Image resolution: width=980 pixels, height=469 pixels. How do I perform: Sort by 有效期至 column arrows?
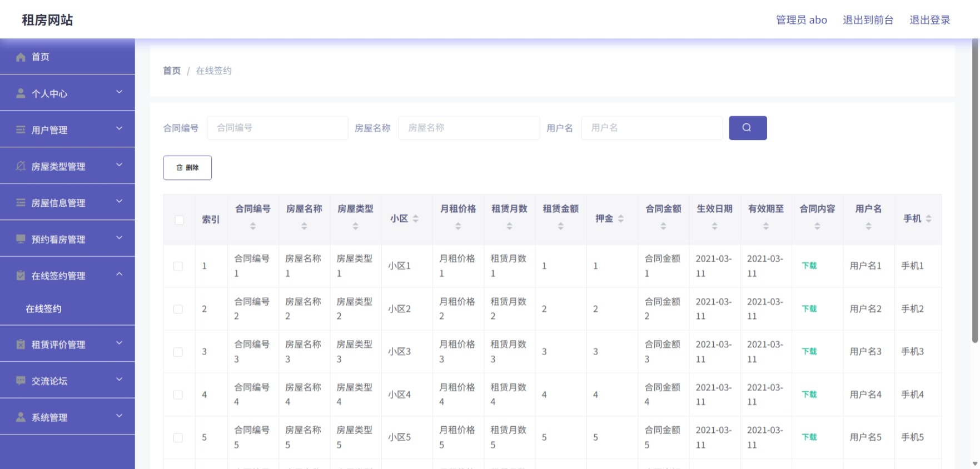(x=766, y=226)
